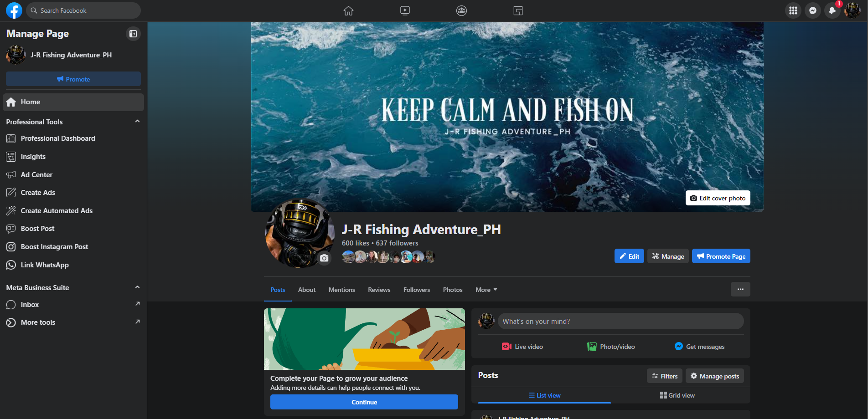This screenshot has height=419, width=868.
Task: Open the Messenger icon
Action: click(x=813, y=10)
